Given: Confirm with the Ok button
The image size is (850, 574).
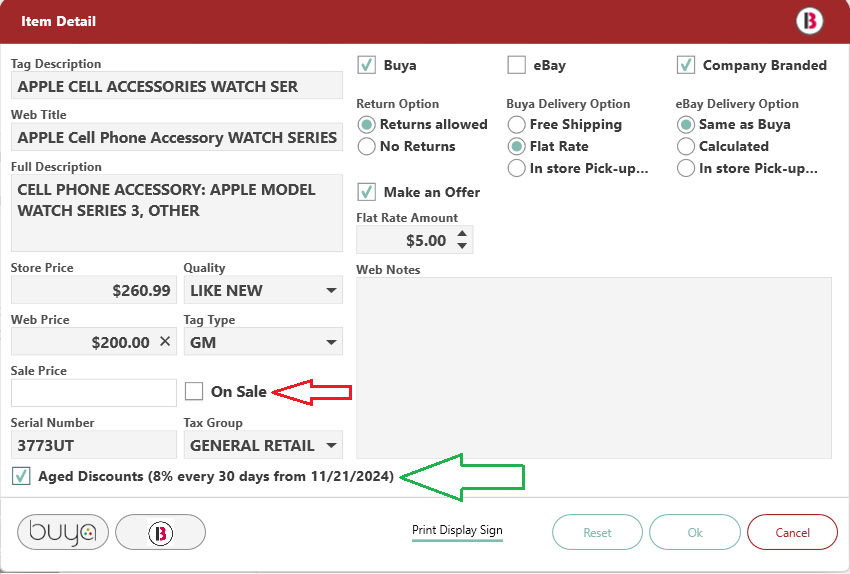Looking at the screenshot, I should (695, 532).
